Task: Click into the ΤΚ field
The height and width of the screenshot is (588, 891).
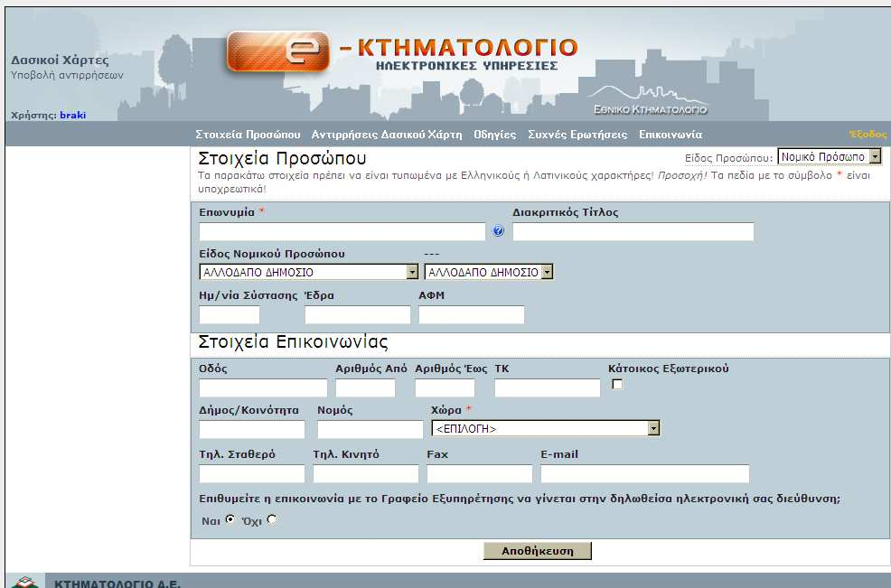Action: point(548,388)
